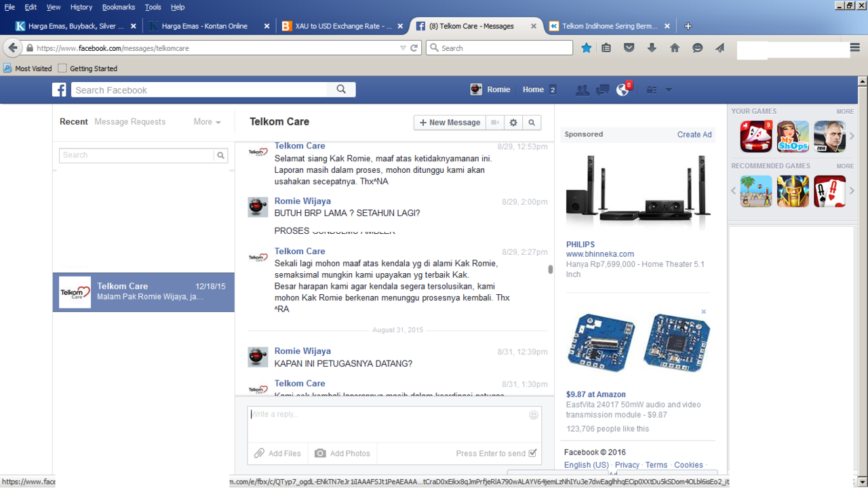Screen dimensions: 868x488
Task: Click the Add Files paperclip button
Action: click(x=278, y=453)
